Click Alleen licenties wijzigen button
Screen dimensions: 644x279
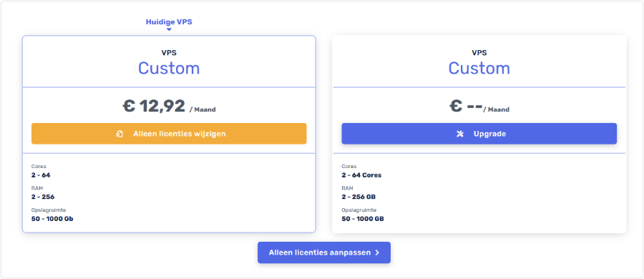point(169,134)
